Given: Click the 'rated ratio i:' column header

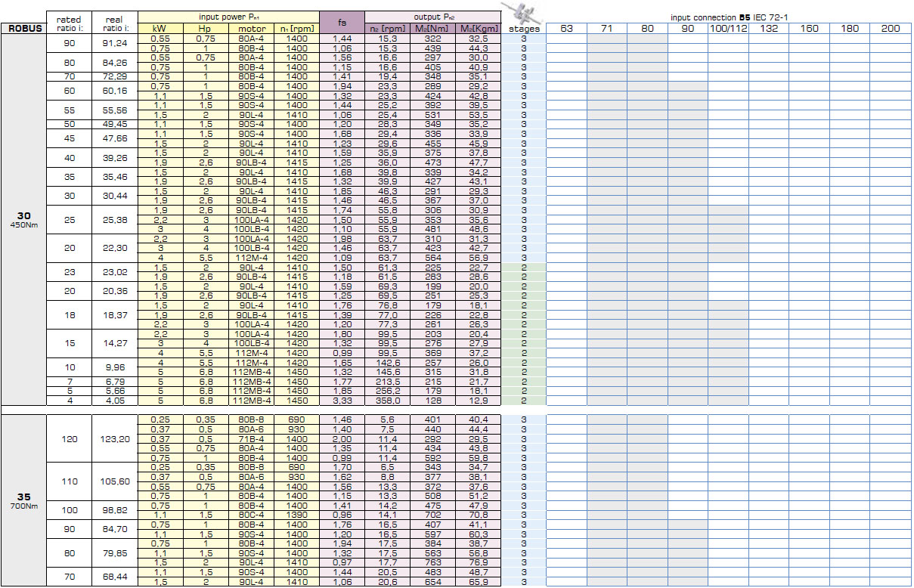Looking at the screenshot, I should click(x=69, y=22).
